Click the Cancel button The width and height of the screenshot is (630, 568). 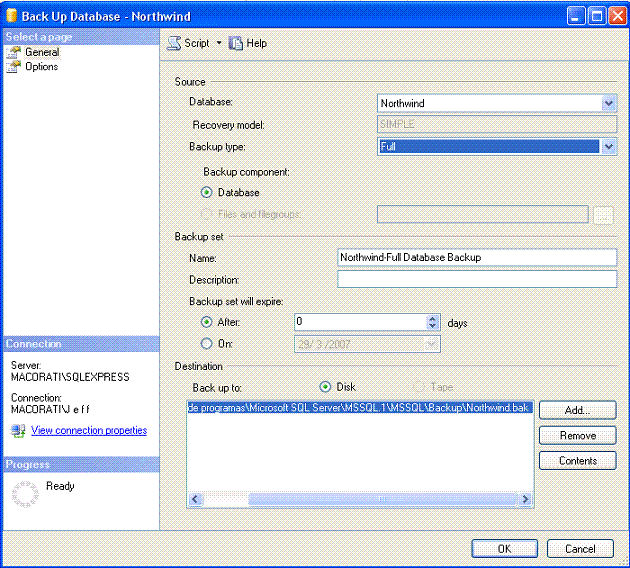coord(580,549)
